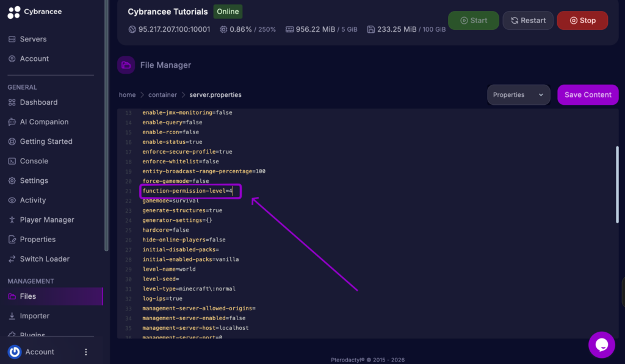This screenshot has height=364, width=625.
Task: Click the server IP 95.217.207.100:10001
Action: pos(174,29)
